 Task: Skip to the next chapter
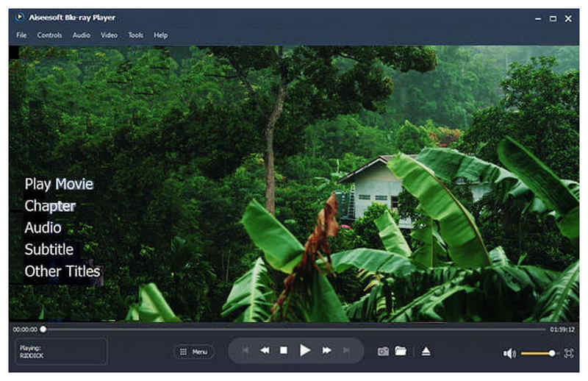pos(346,351)
